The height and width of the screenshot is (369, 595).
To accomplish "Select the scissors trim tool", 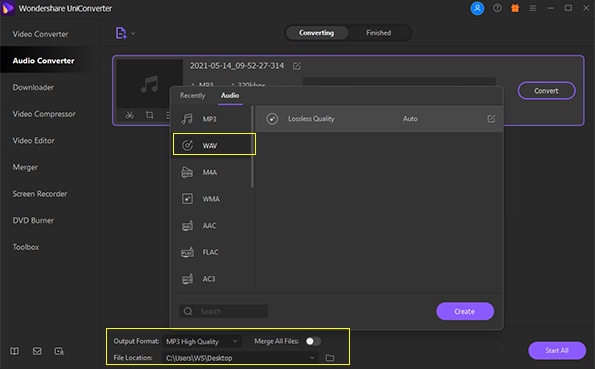I will pyautogui.click(x=130, y=115).
